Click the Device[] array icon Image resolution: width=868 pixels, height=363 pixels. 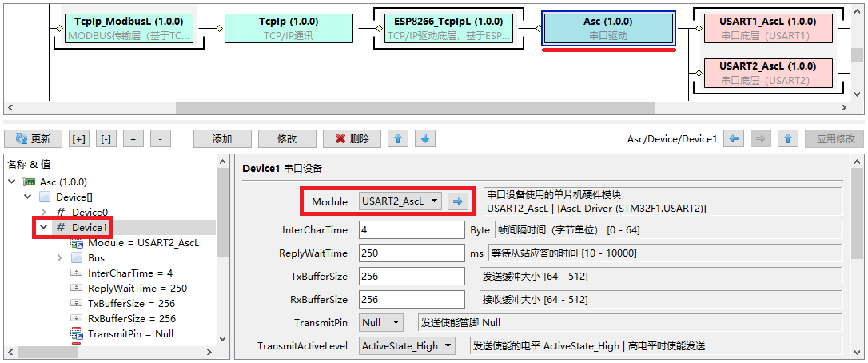tap(46, 197)
